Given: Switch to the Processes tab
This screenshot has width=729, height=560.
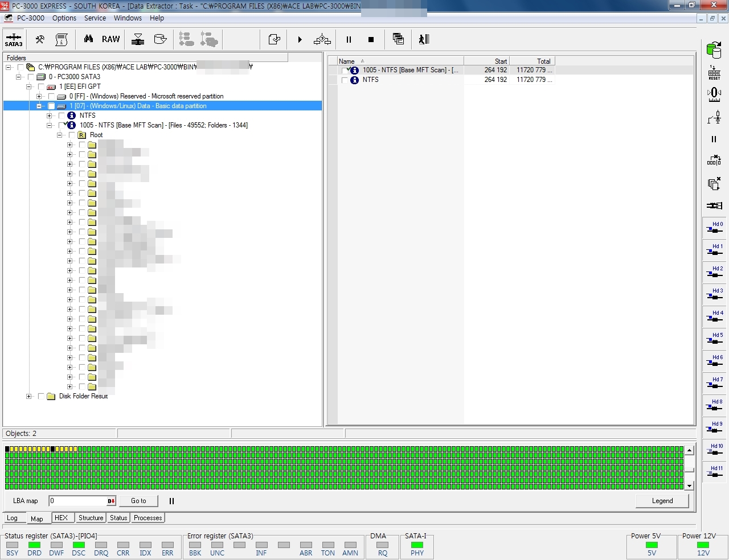Looking at the screenshot, I should (x=148, y=518).
